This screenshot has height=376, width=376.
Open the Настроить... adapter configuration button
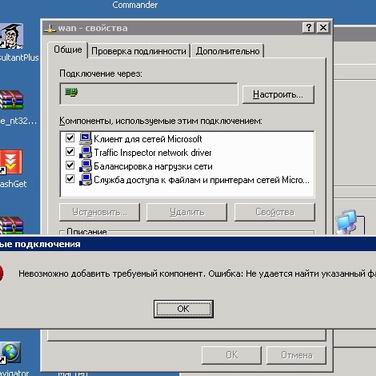[278, 94]
